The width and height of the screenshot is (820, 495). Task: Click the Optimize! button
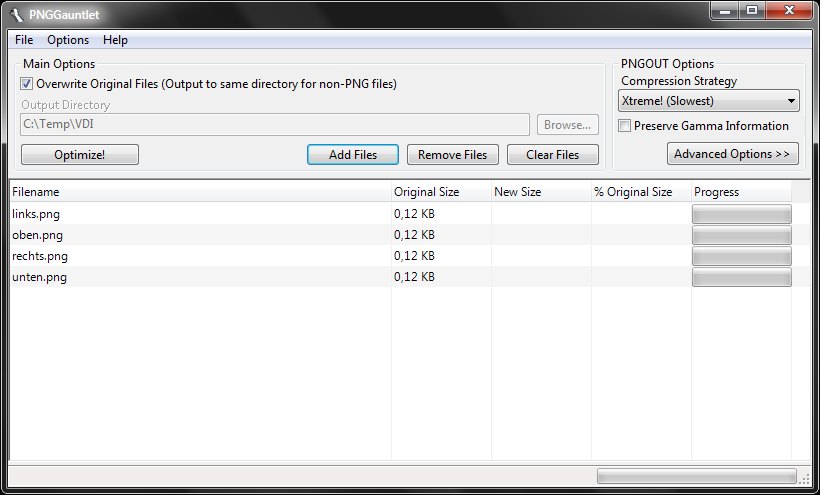[x=80, y=155]
